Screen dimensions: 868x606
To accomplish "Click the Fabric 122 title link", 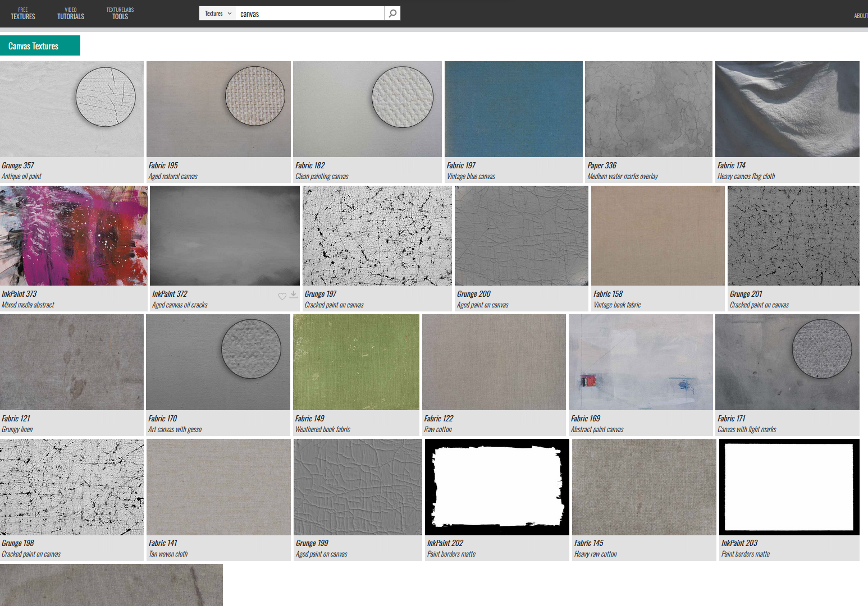I will (x=438, y=419).
